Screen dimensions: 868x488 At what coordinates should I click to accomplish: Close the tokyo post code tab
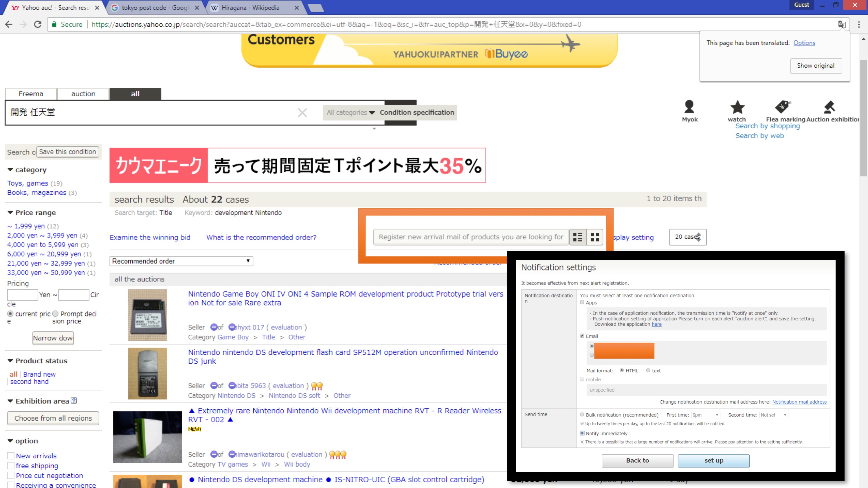point(197,8)
